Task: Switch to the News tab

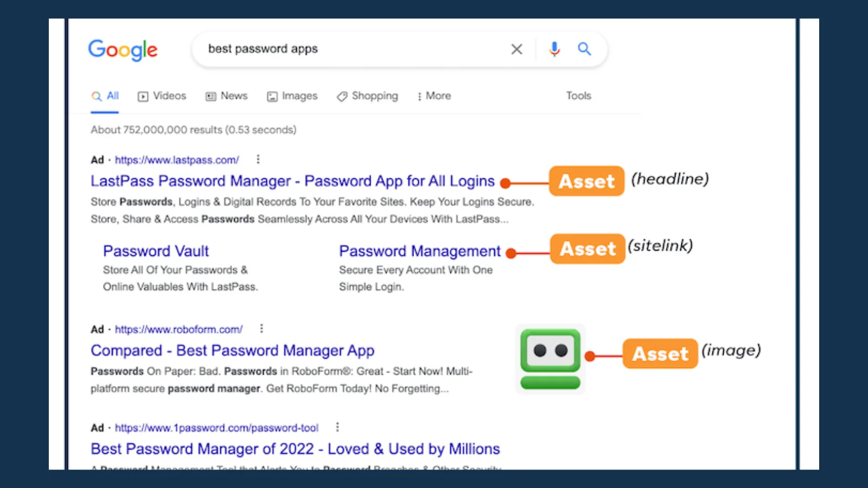Action: 226,96
